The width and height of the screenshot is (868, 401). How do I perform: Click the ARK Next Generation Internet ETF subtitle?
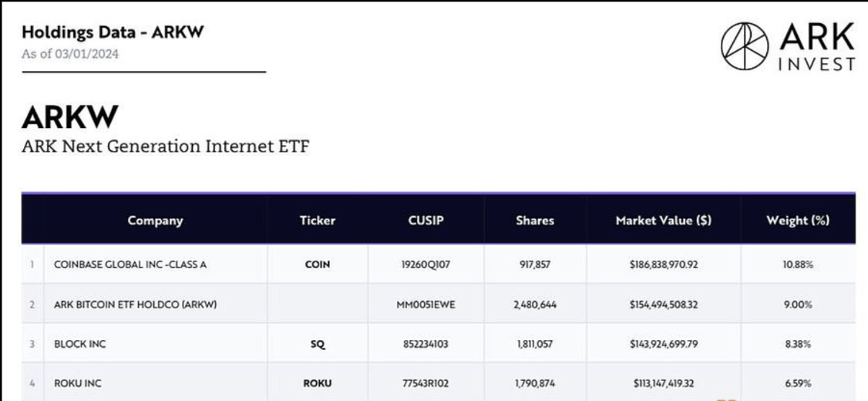(x=165, y=146)
